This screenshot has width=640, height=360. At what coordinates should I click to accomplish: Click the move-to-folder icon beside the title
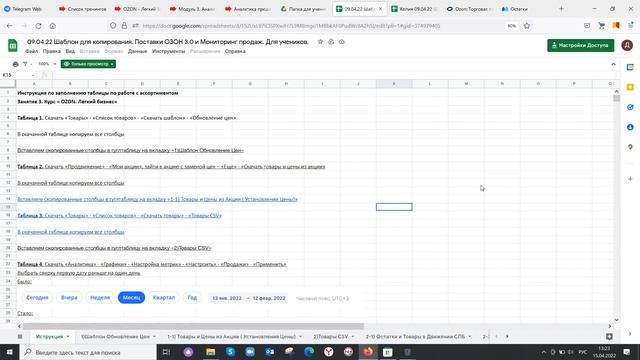331,42
